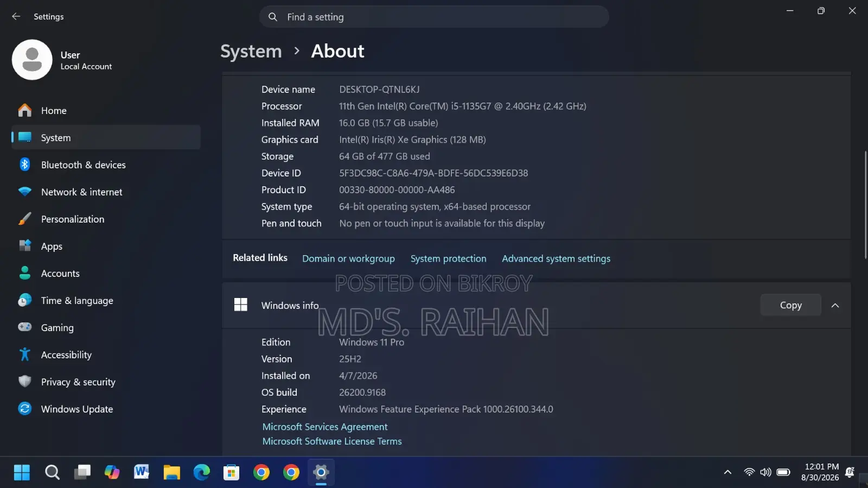Image resolution: width=868 pixels, height=488 pixels.
Task: Select Bluetooth & devices menu item
Action: 106,164
